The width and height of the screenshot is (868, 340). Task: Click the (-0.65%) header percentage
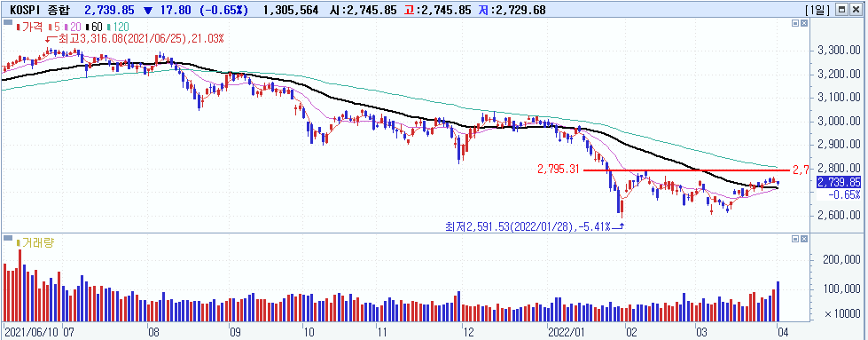[223, 10]
